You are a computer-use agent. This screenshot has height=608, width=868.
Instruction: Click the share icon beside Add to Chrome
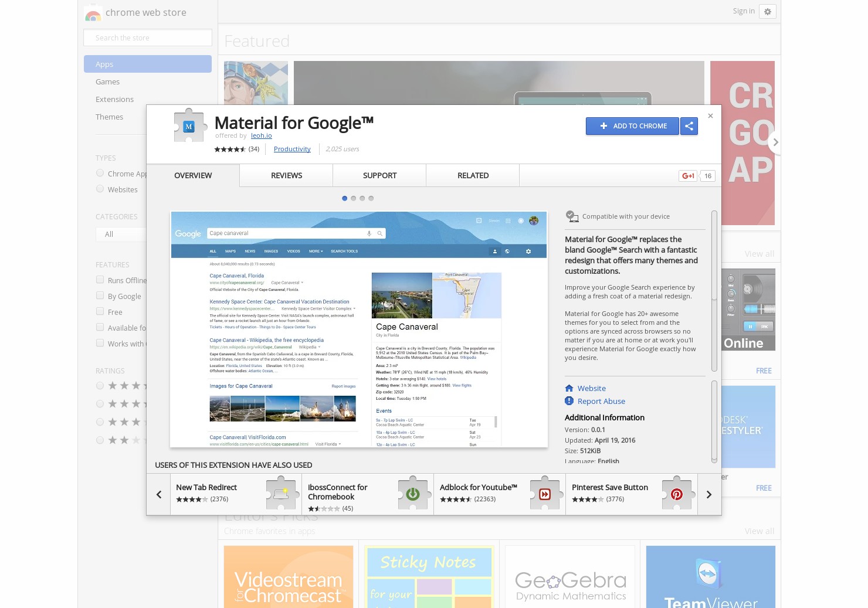(x=689, y=126)
